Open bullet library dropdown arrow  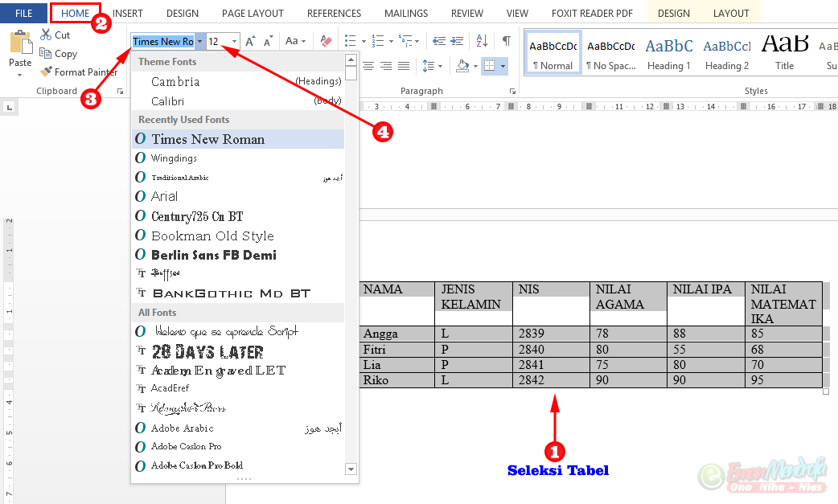364,41
